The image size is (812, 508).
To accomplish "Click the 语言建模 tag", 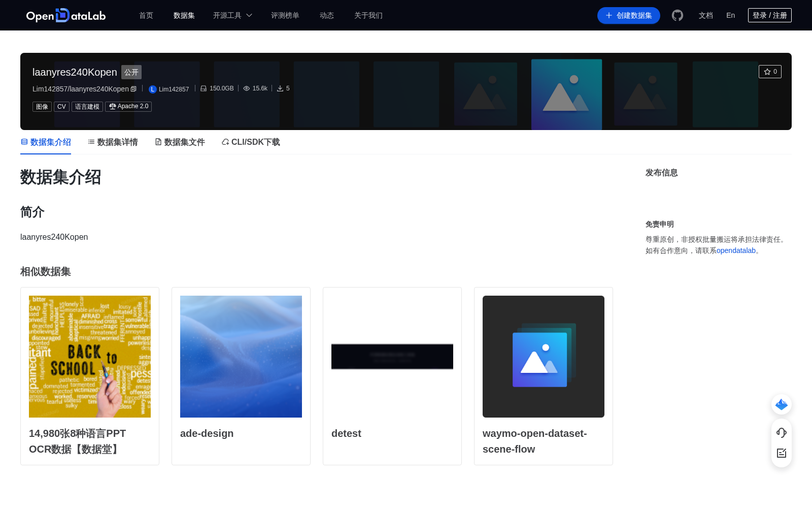I will click(87, 107).
